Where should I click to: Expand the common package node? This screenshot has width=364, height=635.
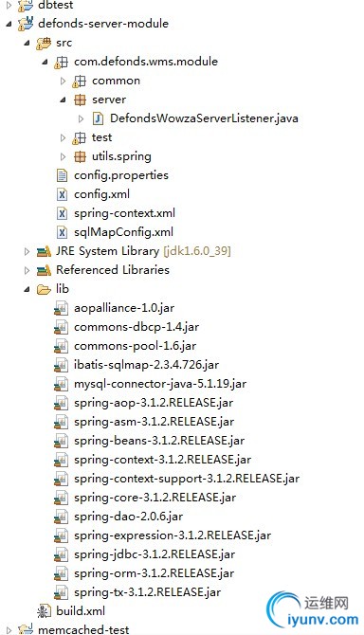63,81
